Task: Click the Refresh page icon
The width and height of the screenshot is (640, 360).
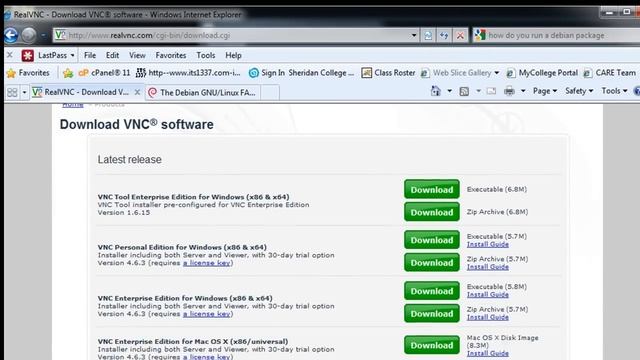Action: click(444, 36)
